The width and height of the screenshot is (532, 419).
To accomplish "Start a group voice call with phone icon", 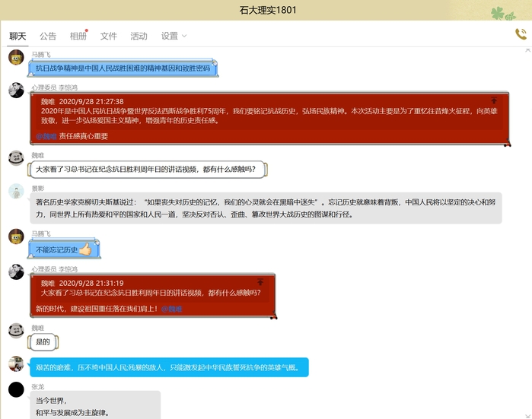I will click(521, 34).
